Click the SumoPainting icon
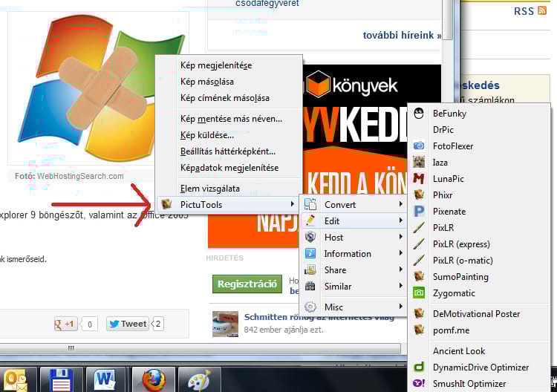 pyautogui.click(x=419, y=276)
